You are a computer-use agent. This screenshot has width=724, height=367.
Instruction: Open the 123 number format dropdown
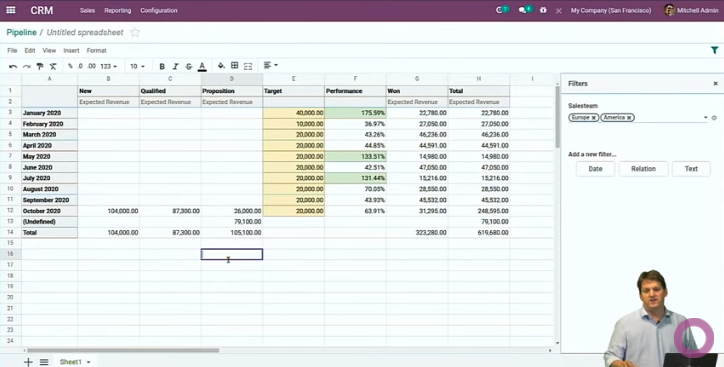(109, 66)
